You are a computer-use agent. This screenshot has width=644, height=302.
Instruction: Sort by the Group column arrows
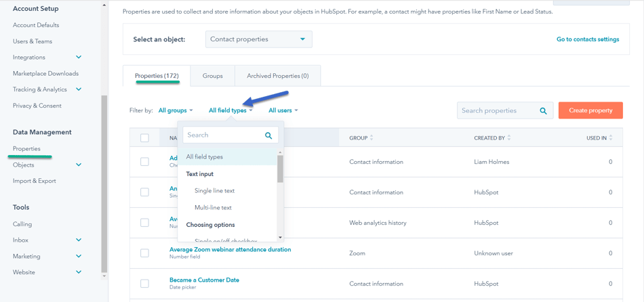(371, 138)
